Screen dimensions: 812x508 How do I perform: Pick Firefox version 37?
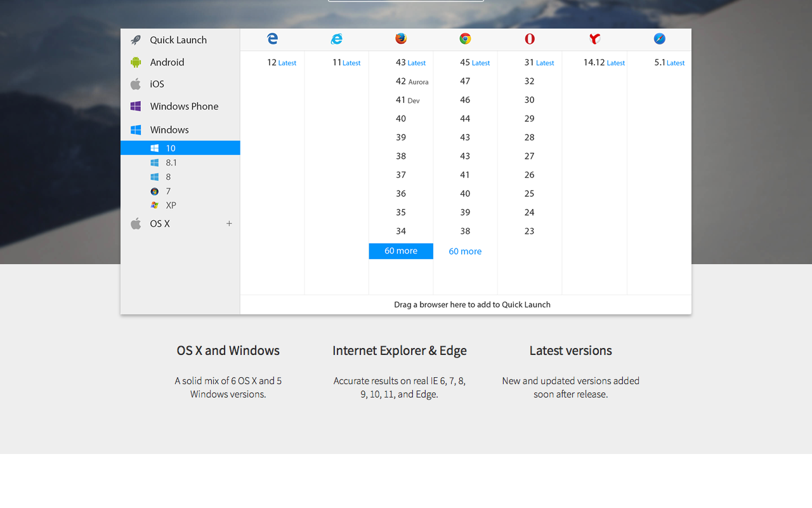[x=401, y=175]
